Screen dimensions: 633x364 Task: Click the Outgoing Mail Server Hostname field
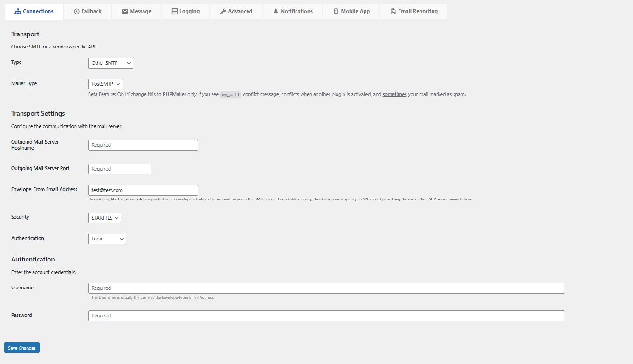[x=143, y=145]
